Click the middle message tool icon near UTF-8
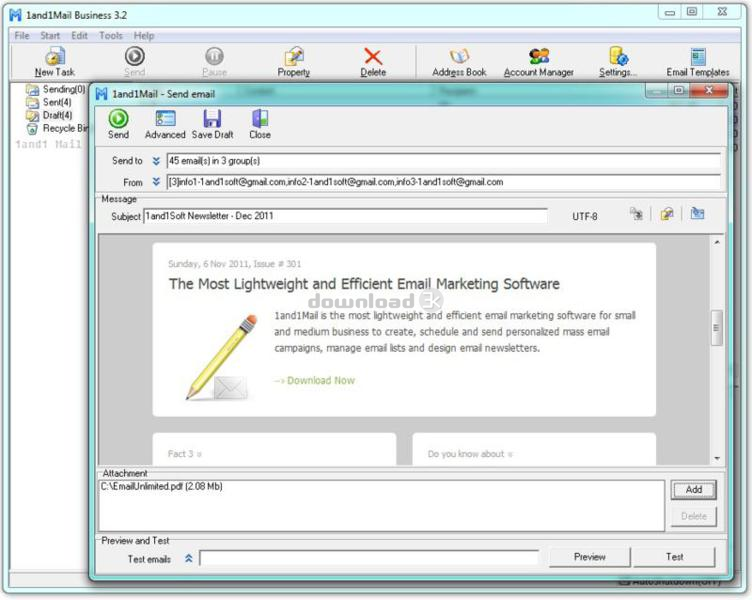Image resolution: width=752 pixels, height=600 pixels. 667,214
